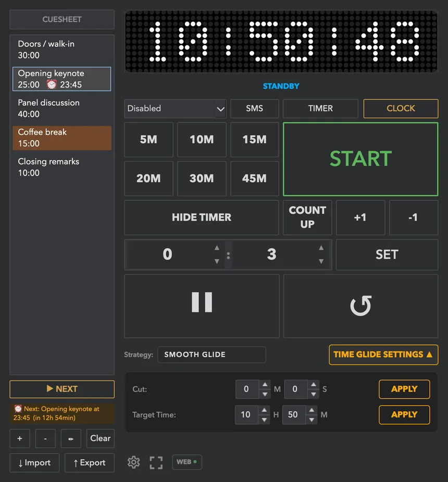The image size is (448, 482).
Task: Click the STANDBY status label
Action: 281,86
